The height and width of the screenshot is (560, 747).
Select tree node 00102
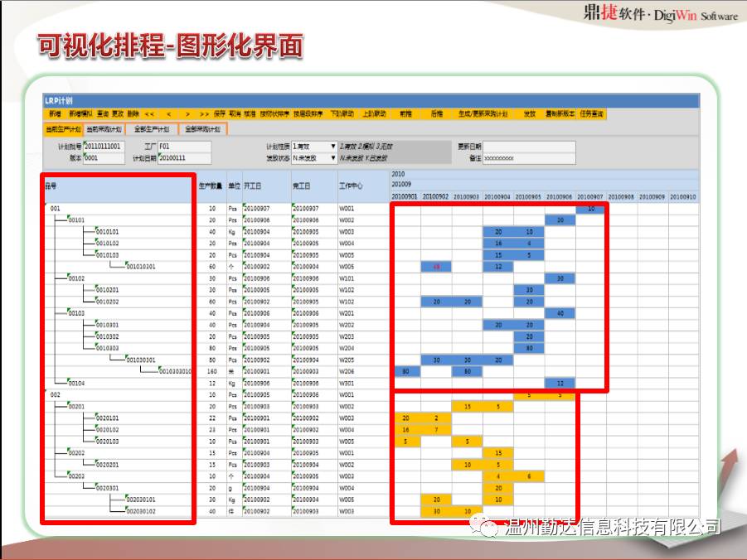click(76, 278)
